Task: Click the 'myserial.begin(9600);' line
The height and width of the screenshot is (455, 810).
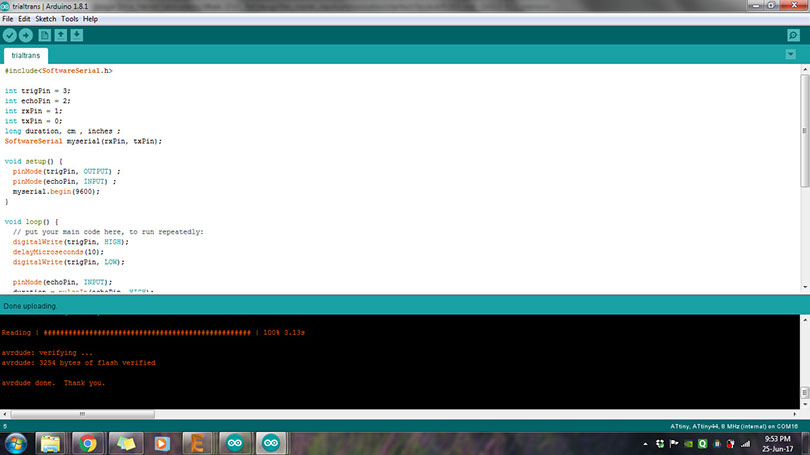Action: tap(56, 192)
